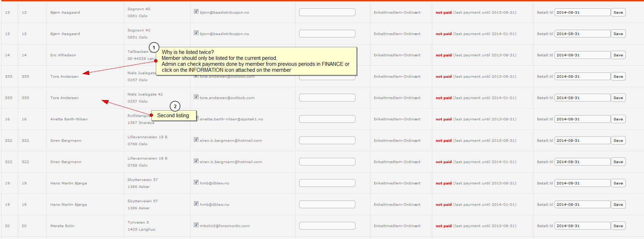Click Enkeltmedlem-Ordinært in Eric Alfredson row
Screen dimensions: 644x239
pyautogui.click(x=397, y=55)
